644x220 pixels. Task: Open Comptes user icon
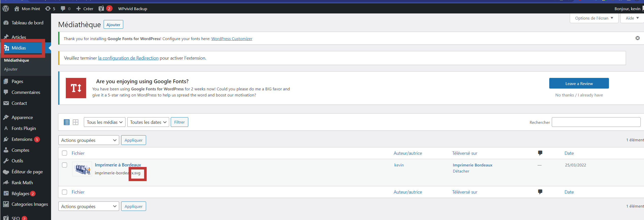(6, 150)
